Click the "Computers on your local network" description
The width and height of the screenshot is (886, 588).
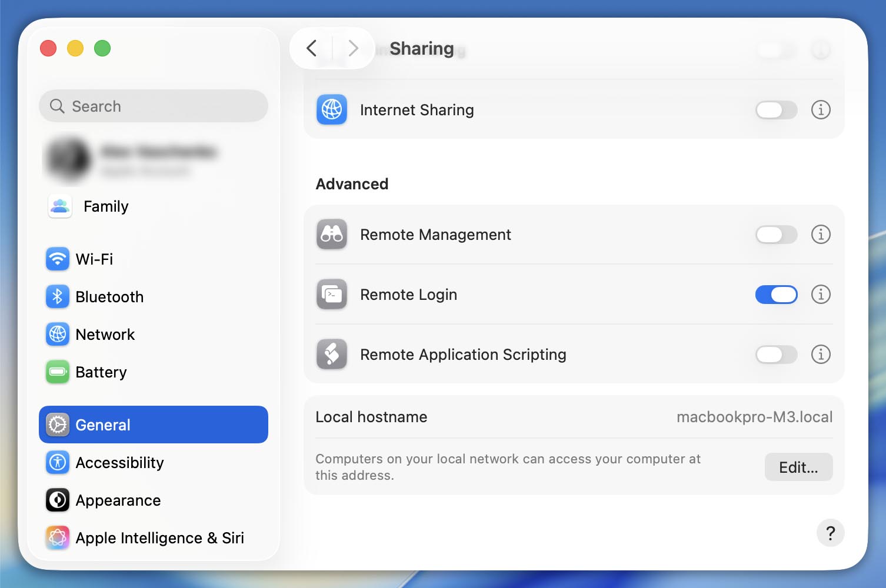pyautogui.click(x=508, y=467)
